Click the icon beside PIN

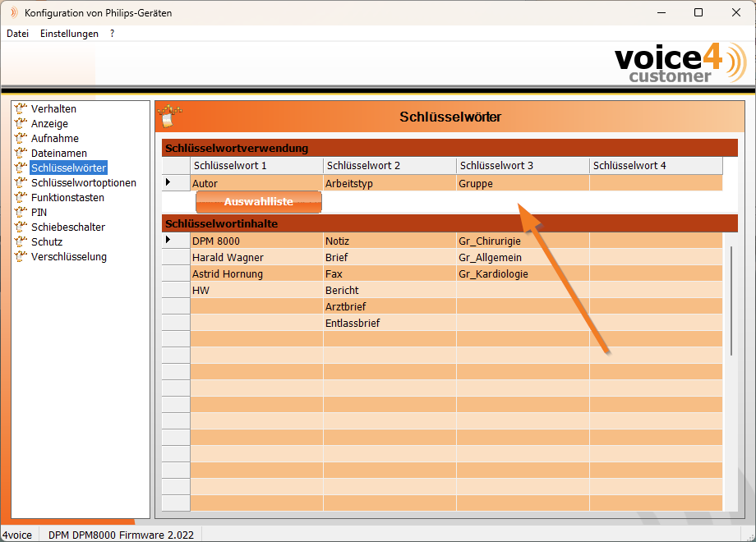tap(21, 213)
